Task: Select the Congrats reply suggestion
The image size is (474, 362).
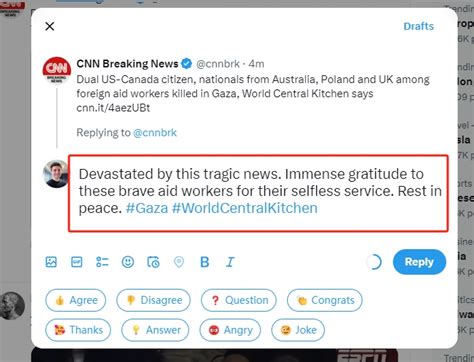Action: point(325,300)
